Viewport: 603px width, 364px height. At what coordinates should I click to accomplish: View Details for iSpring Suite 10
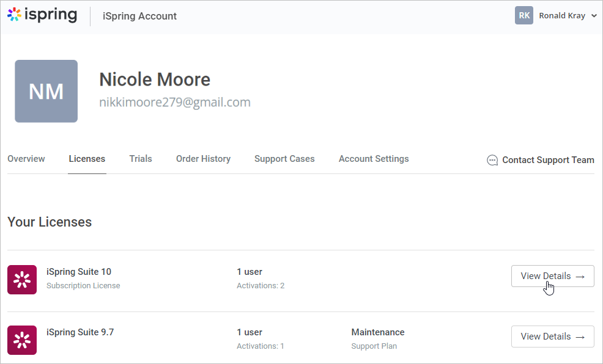552,276
